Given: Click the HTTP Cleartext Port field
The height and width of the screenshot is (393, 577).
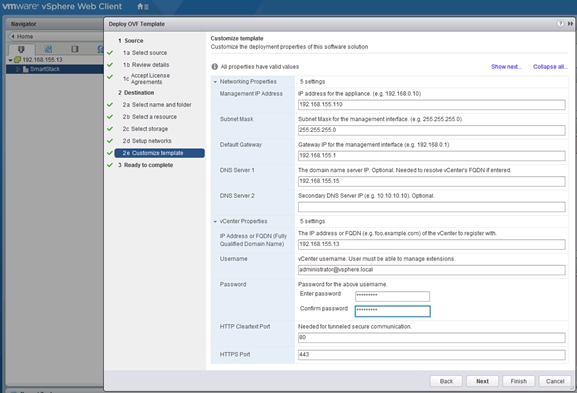Looking at the screenshot, I should click(431, 337).
